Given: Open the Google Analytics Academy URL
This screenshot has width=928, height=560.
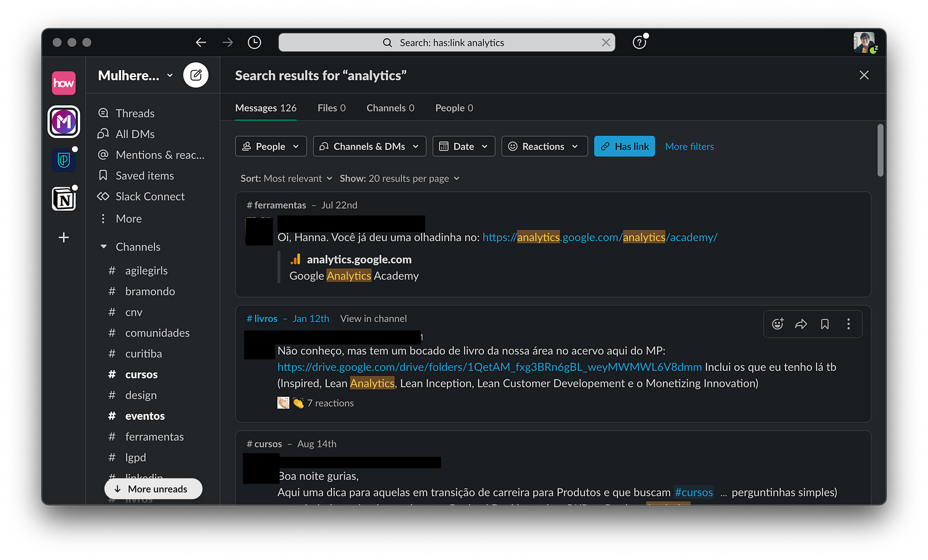Looking at the screenshot, I should tap(600, 237).
